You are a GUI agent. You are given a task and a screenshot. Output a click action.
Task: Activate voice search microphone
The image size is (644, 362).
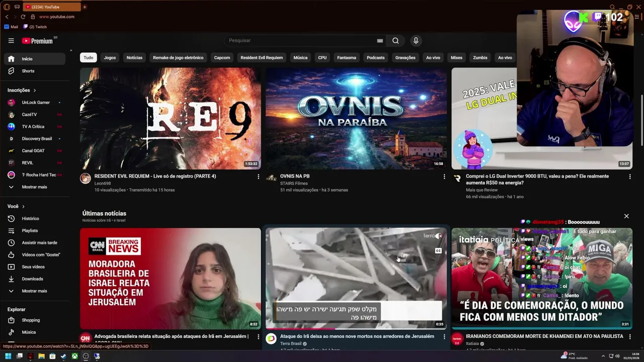pyautogui.click(x=416, y=41)
